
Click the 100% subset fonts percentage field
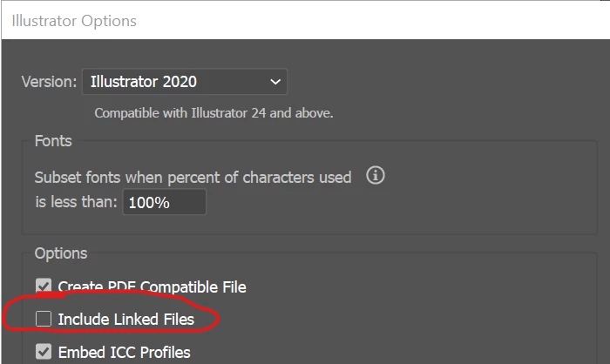tap(164, 202)
